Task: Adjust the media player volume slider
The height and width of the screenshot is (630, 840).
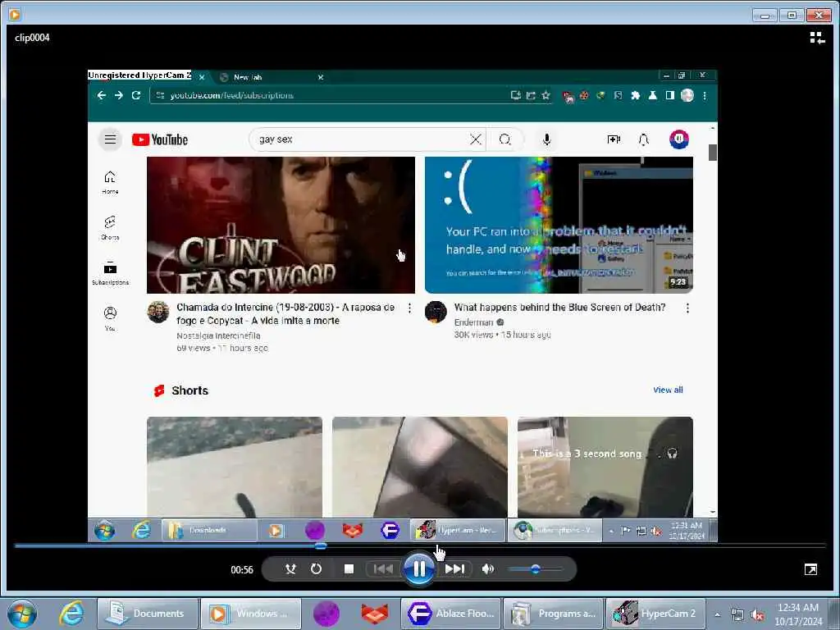Action: coord(535,569)
